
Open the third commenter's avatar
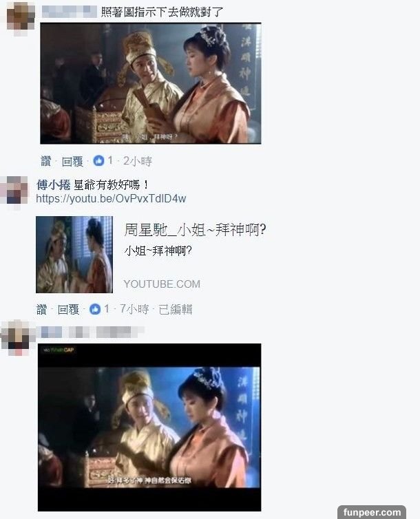(17, 336)
